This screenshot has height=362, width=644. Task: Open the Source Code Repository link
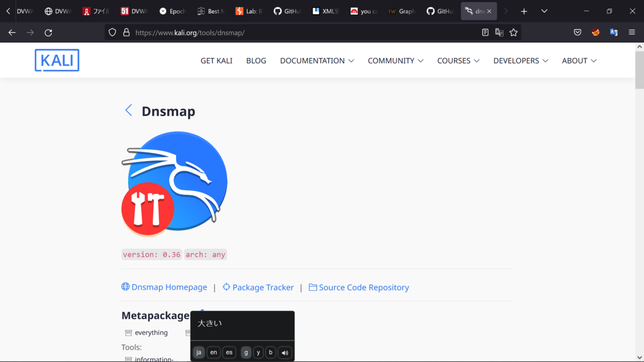pos(358,287)
